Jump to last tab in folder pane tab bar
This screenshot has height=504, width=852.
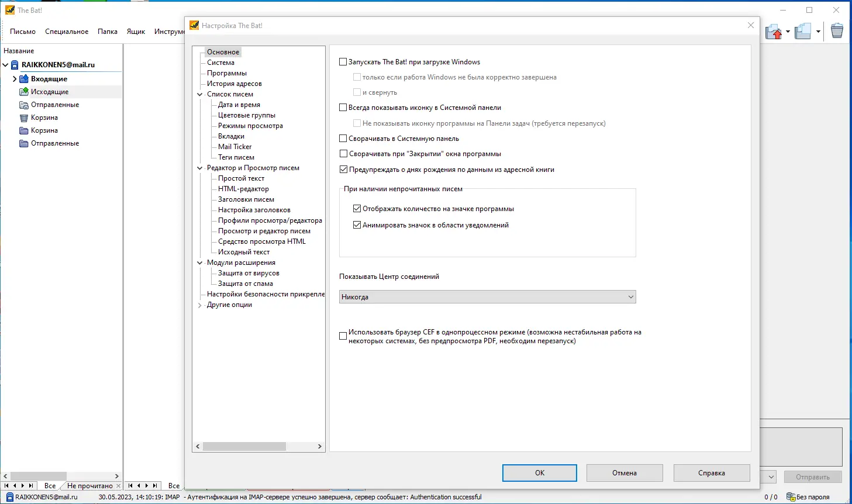31,485
